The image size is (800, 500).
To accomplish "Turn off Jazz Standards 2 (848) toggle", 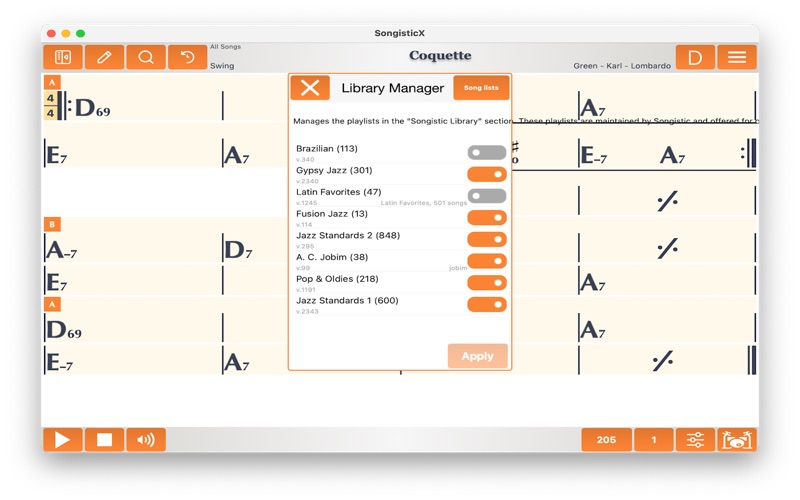I will [x=487, y=239].
